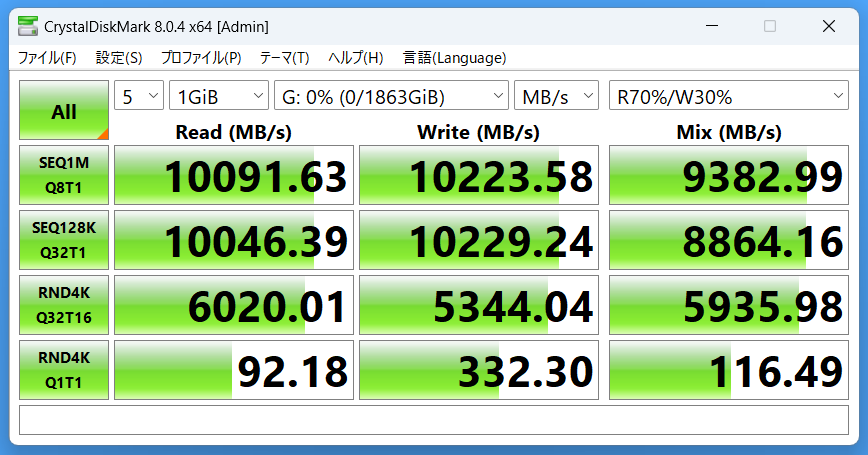This screenshot has height=455, width=868.
Task: Click the SEQ128K mix result 8864.16
Action: pos(728,240)
